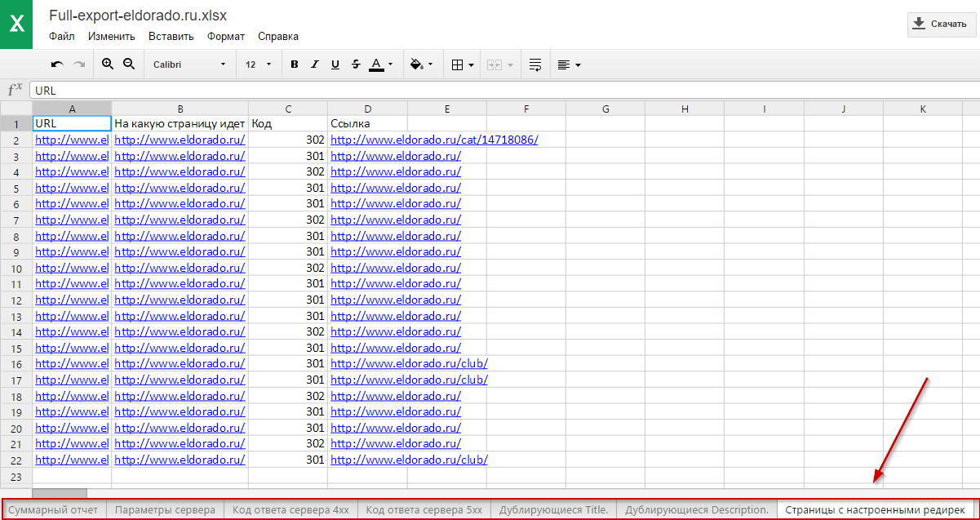The width and height of the screenshot is (980, 520).
Task: Click the green Excel file icon
Action: [16, 24]
